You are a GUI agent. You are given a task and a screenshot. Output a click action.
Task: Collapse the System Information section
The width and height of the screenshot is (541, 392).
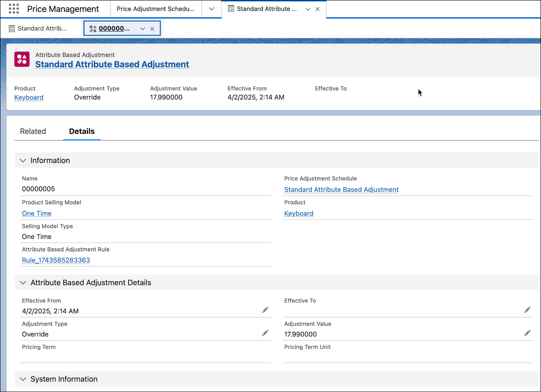coord(23,379)
